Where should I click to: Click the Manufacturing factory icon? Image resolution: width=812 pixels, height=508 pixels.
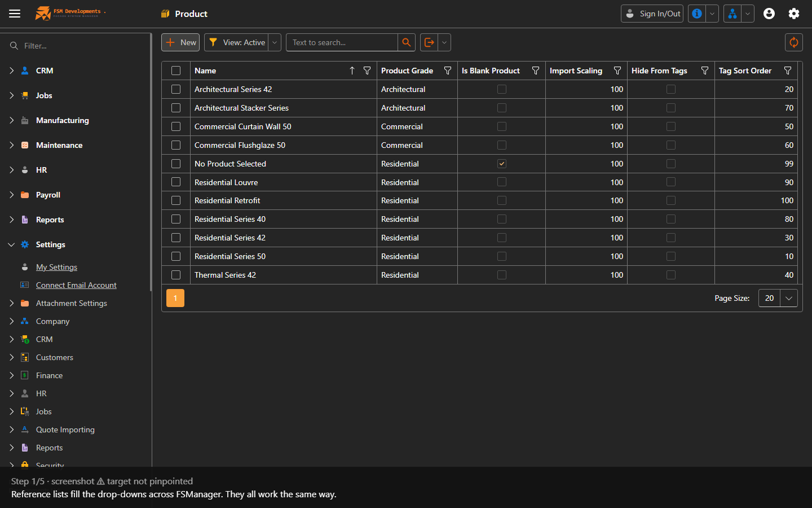[25, 120]
